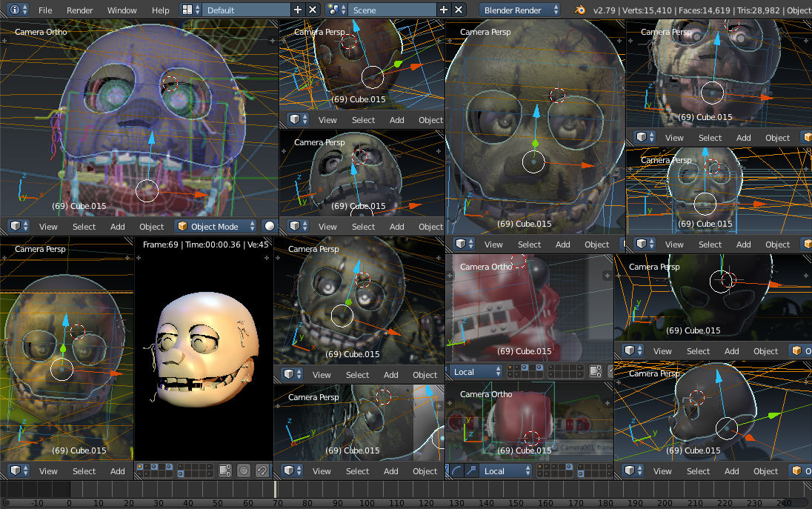Toggle the lock icon in the upper red Camera Ortho viewport header
The image size is (812, 509).
(596, 371)
